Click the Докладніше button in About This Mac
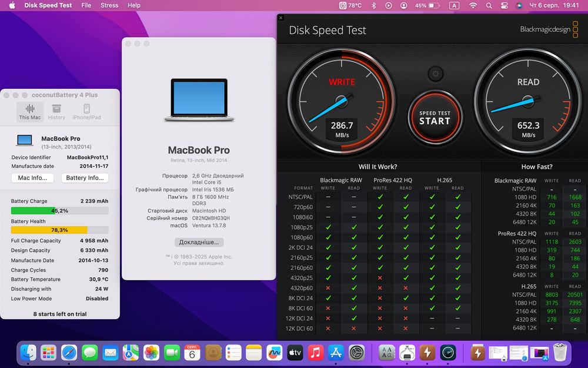 click(199, 242)
